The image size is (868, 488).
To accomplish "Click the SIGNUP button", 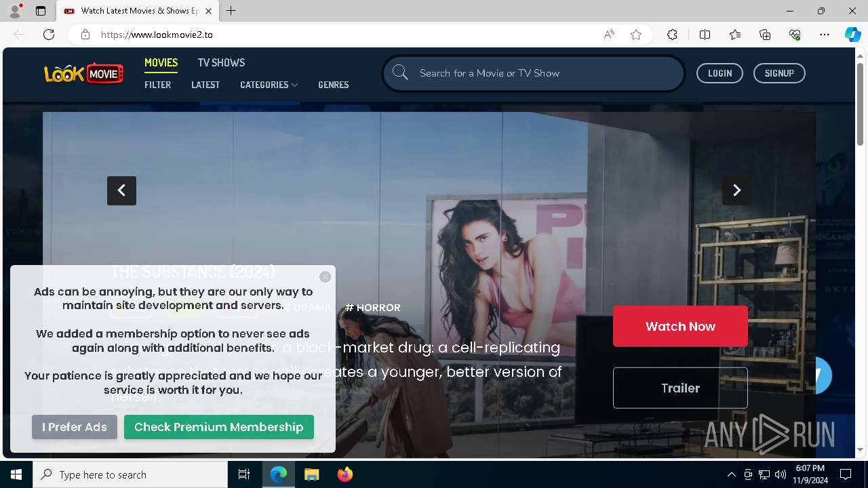I will 779,73.
